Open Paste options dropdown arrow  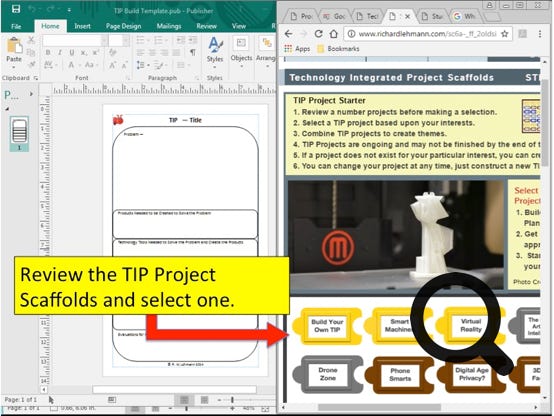14,67
